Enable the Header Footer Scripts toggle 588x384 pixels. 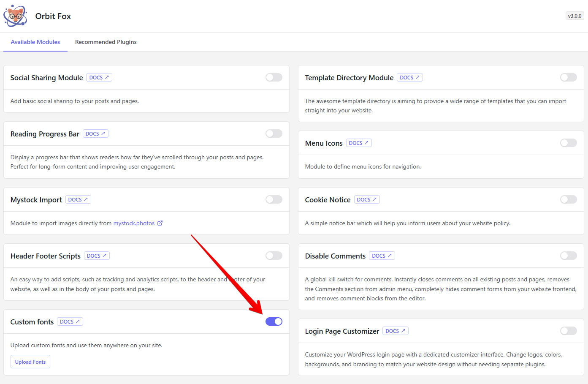click(274, 256)
